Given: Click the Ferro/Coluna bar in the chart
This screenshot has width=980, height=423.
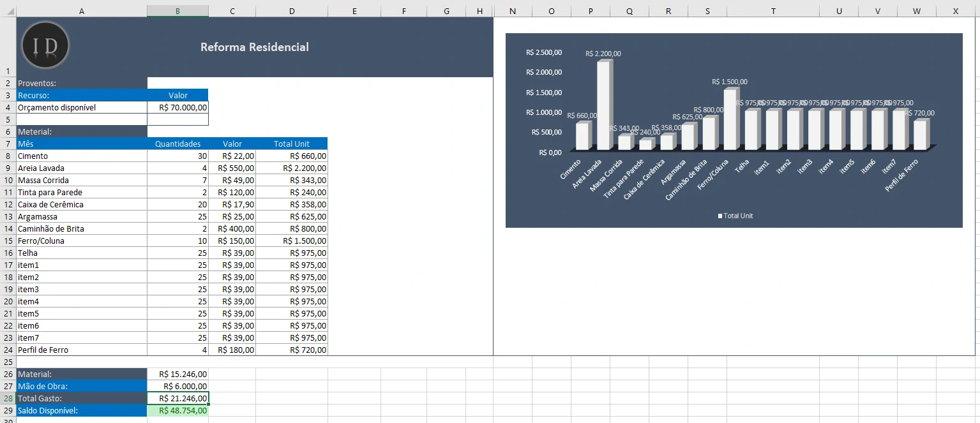Looking at the screenshot, I should click(730, 120).
